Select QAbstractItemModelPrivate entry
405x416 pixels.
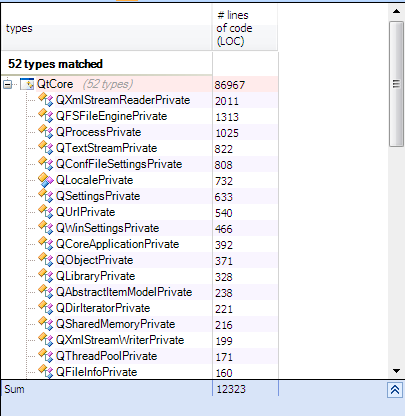pyautogui.click(x=124, y=292)
